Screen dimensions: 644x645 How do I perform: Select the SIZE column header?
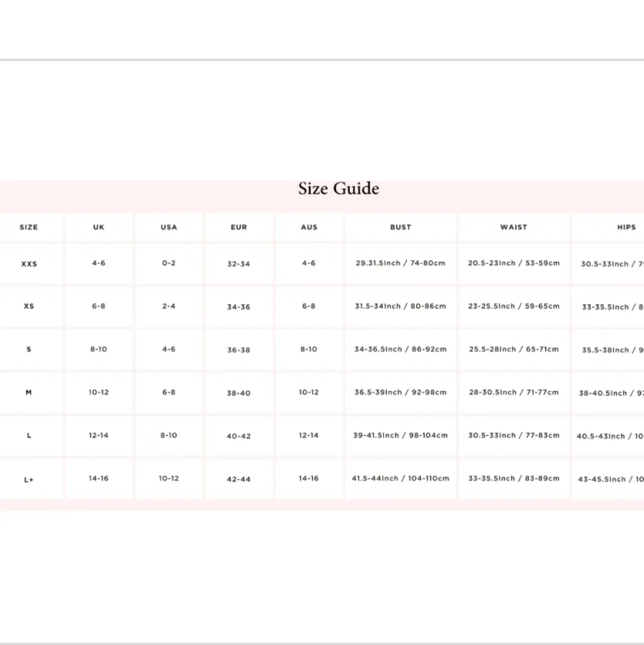pos(29,227)
